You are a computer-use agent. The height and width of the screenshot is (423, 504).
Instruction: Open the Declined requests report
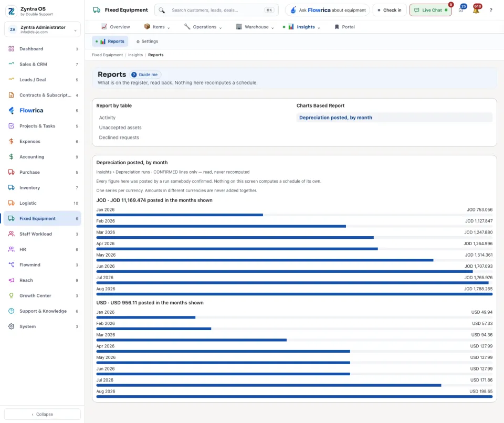(x=119, y=138)
